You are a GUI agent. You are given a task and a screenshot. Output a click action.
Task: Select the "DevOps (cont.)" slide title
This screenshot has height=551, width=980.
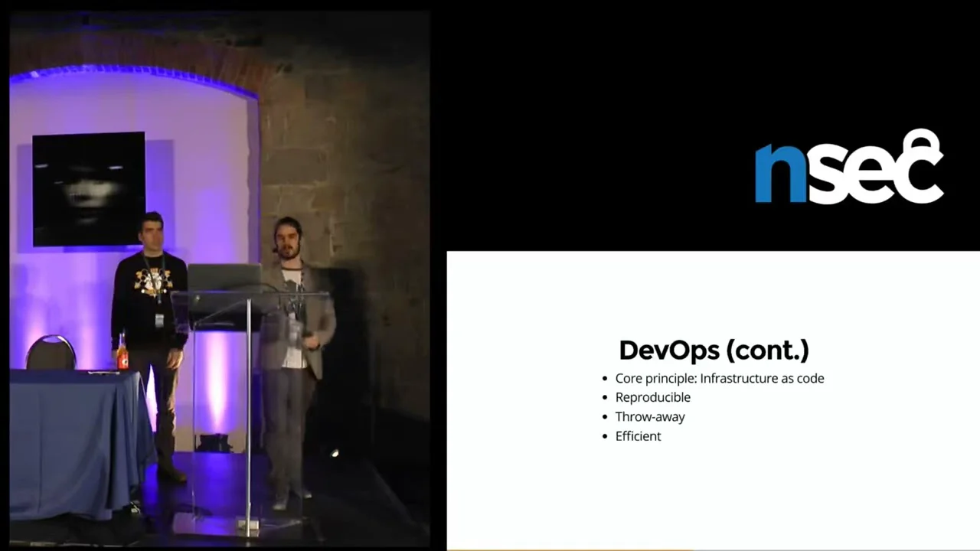point(714,350)
